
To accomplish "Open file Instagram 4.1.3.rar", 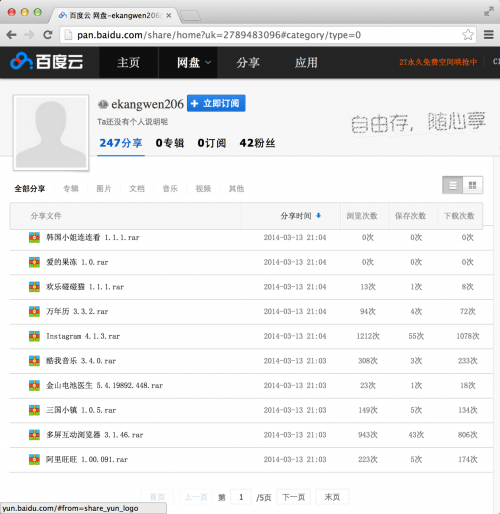I will click(x=83, y=336).
